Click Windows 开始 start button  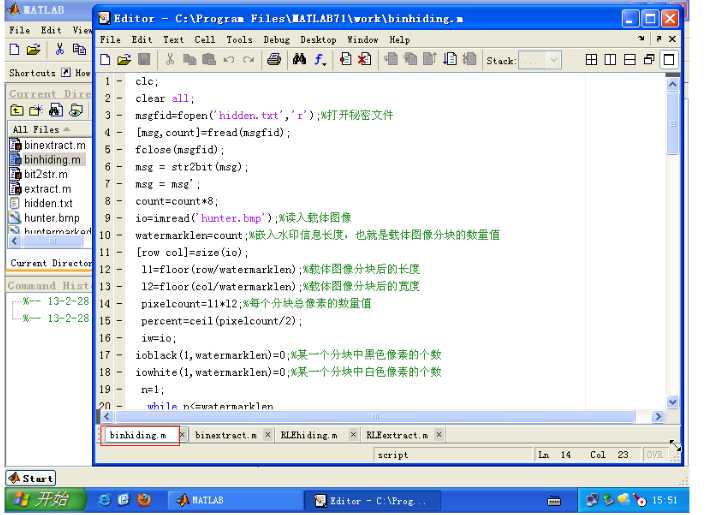(x=44, y=500)
